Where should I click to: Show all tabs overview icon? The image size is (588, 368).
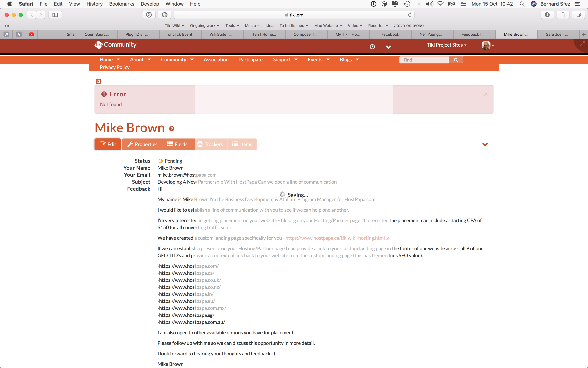click(x=579, y=15)
